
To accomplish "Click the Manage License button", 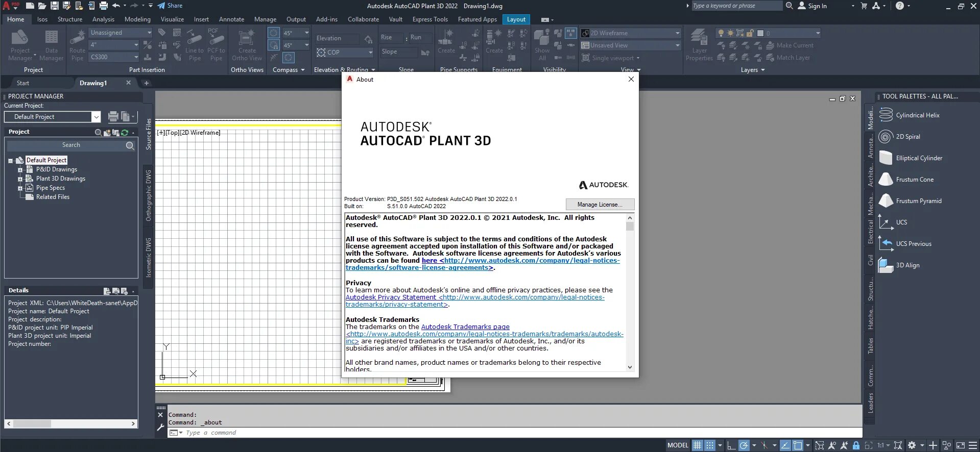I will [600, 205].
